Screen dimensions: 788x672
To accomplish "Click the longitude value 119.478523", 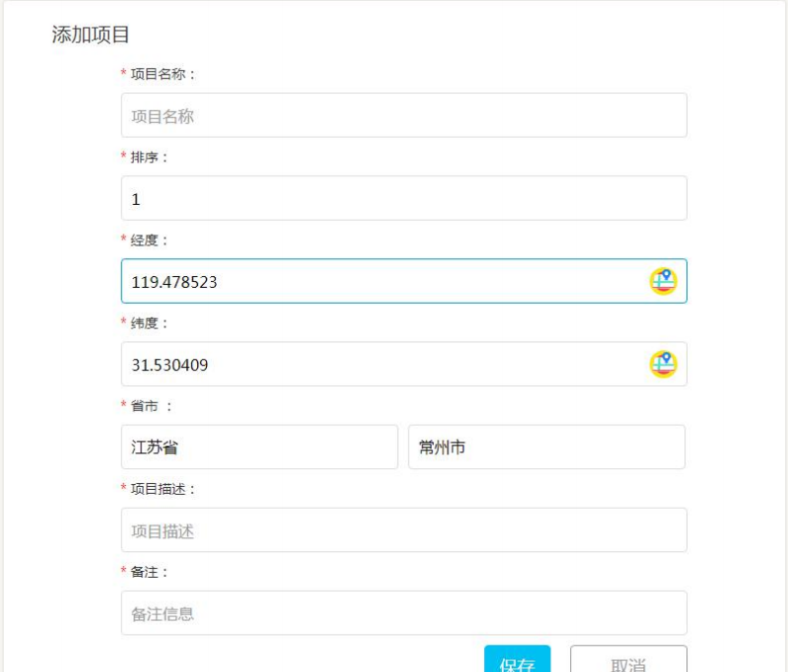I will pyautogui.click(x=175, y=282).
